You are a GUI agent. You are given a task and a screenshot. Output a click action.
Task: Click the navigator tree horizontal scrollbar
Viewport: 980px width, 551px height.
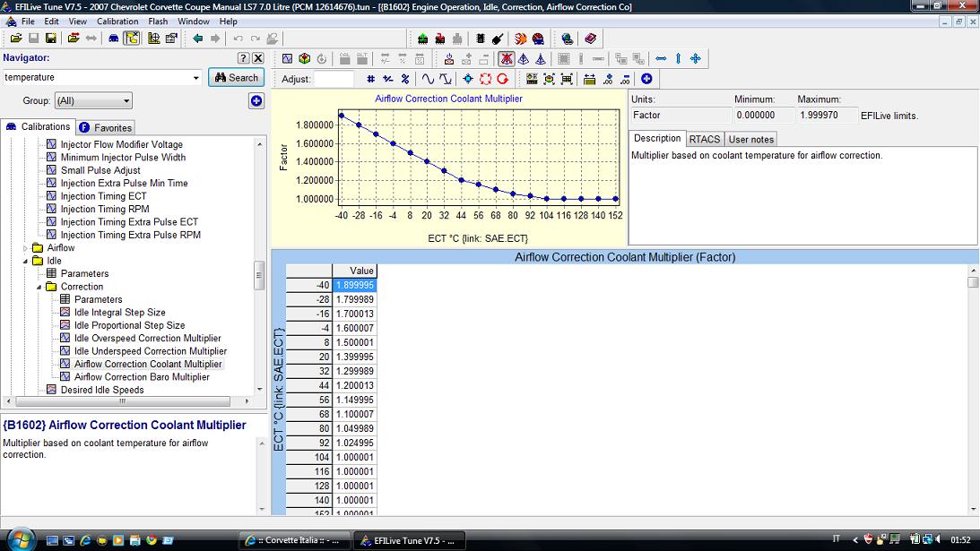point(123,401)
